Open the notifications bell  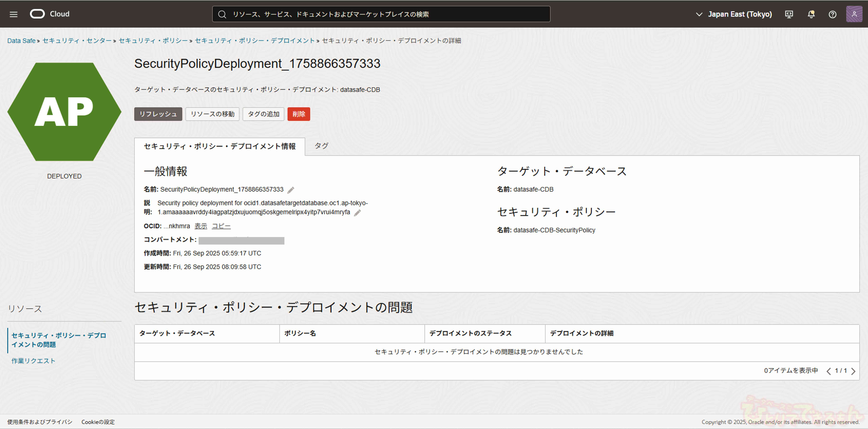[x=811, y=14]
